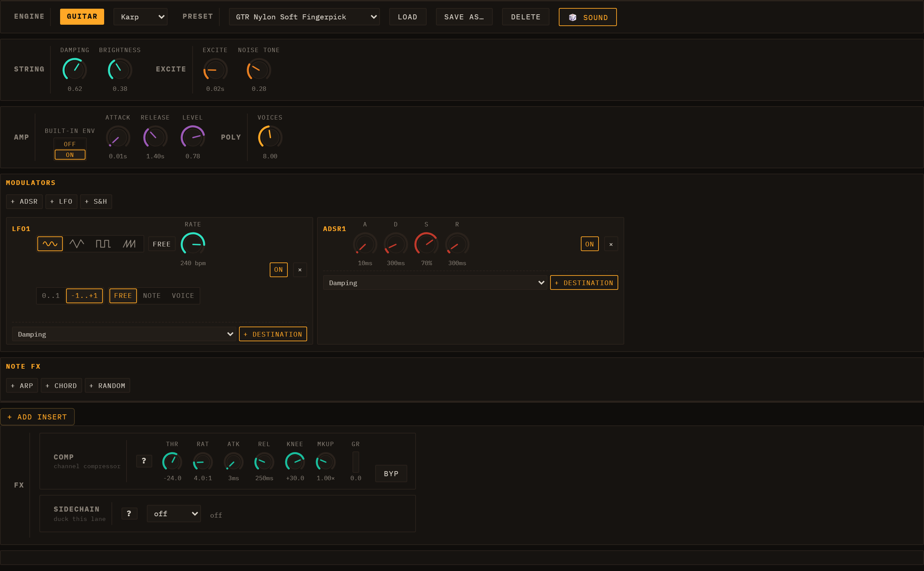Click the SAVE AS… button

464,17
